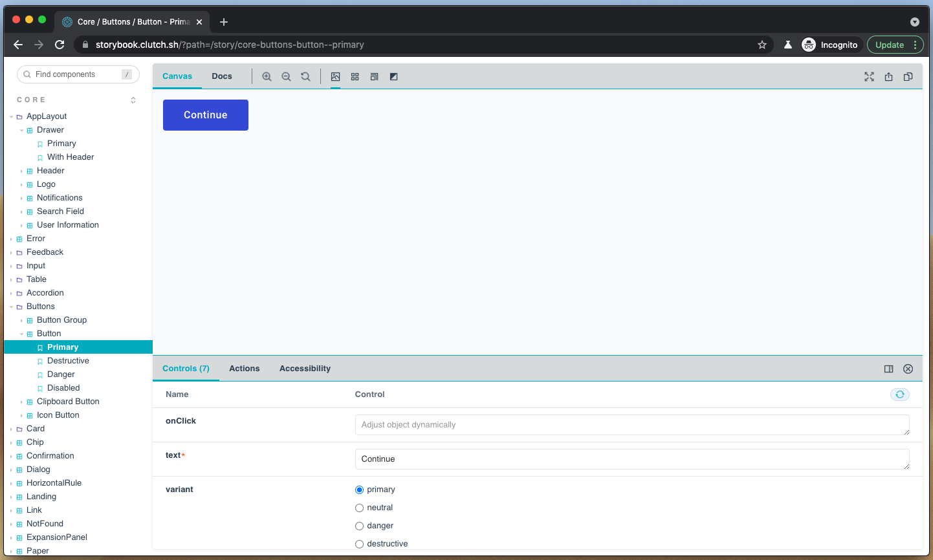The width and height of the screenshot is (933, 560).
Task: Go back in browser history
Action: pos(18,45)
